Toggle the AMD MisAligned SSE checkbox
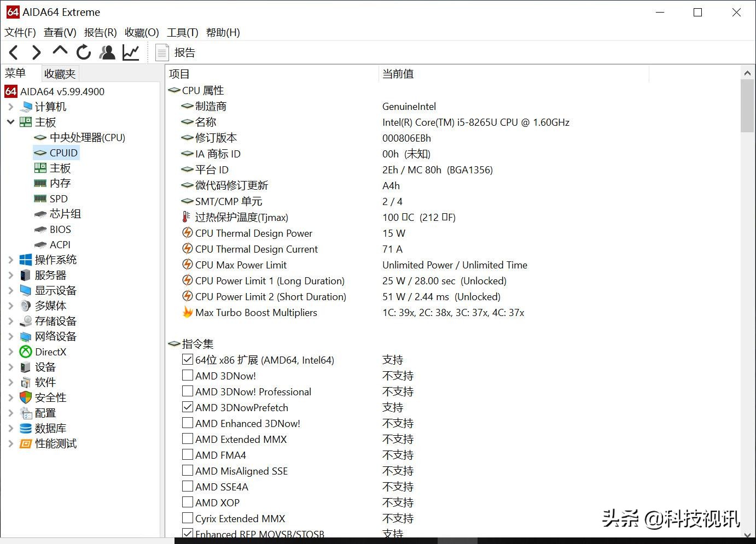 coord(188,470)
